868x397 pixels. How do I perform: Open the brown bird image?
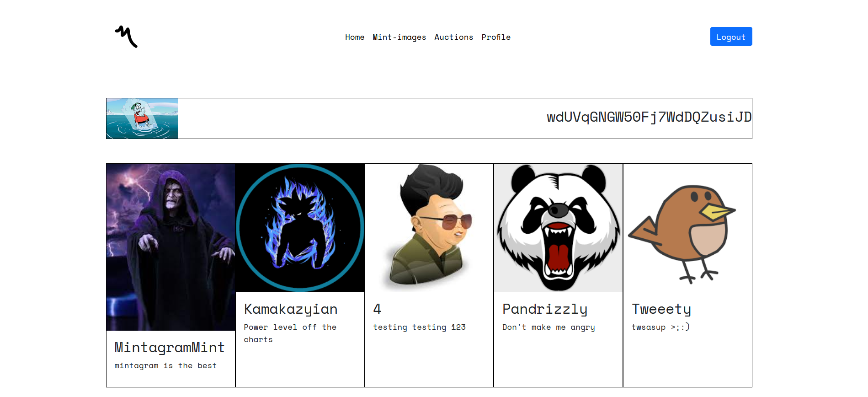[x=687, y=228]
